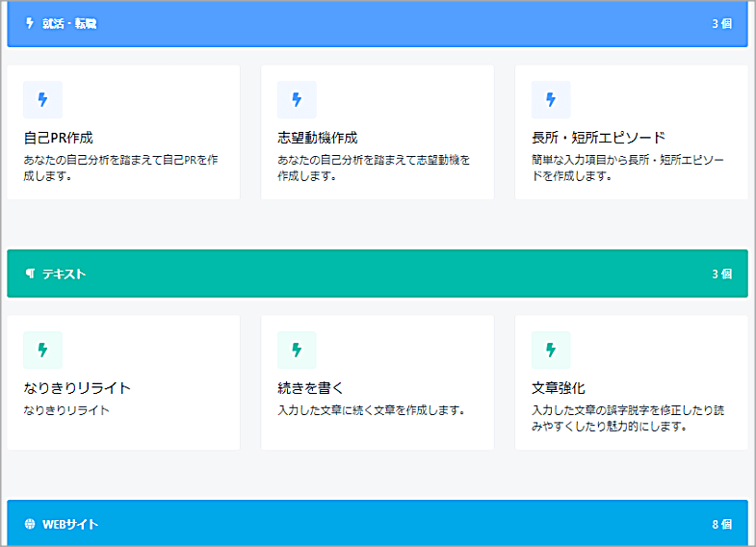The width and height of the screenshot is (756, 547).
Task: Open the 長所・短所エピソード title
Action: (598, 138)
